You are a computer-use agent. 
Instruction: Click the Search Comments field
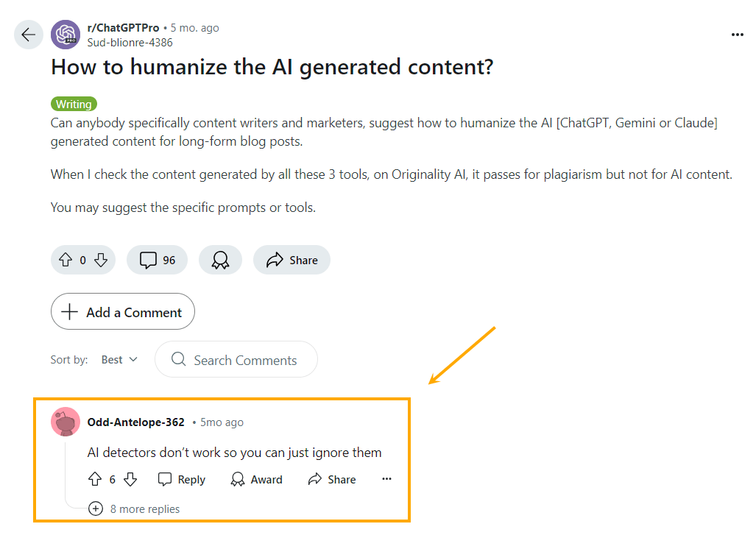tap(236, 359)
